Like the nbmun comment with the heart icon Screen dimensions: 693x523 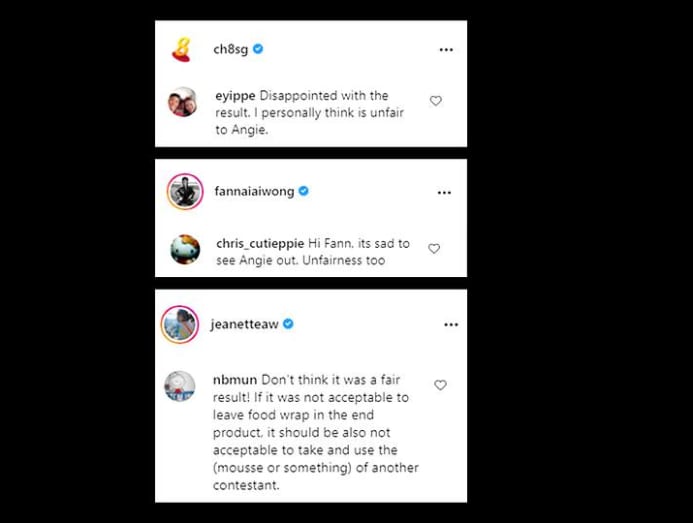[x=440, y=385]
